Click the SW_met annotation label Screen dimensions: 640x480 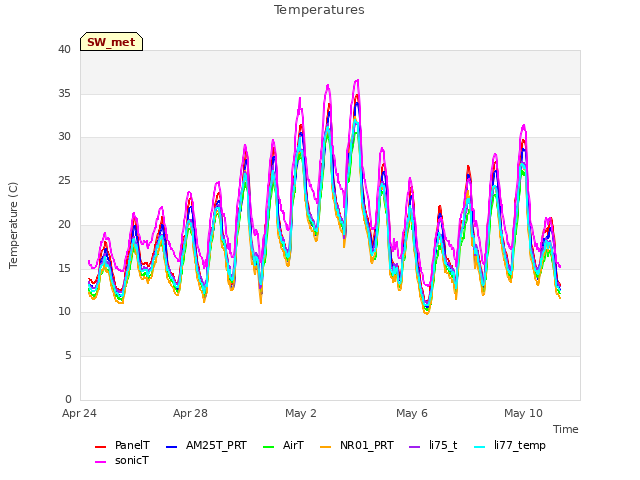[x=111, y=42]
